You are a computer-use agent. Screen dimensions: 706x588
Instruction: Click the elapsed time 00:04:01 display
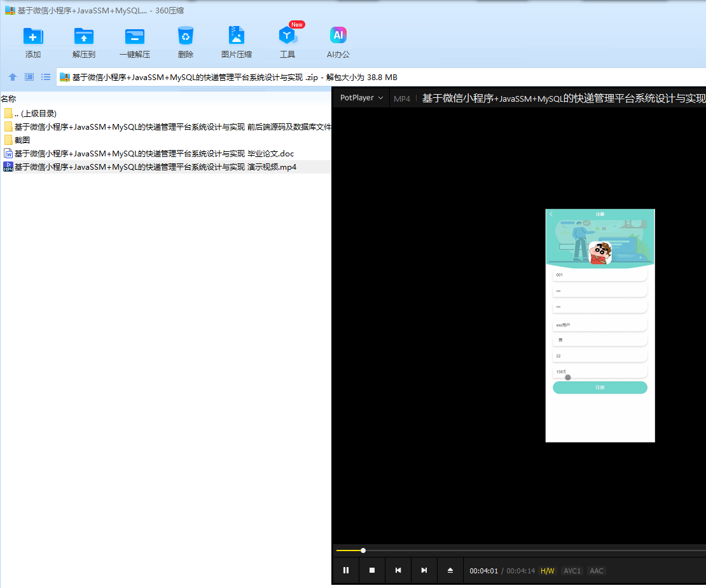483,571
